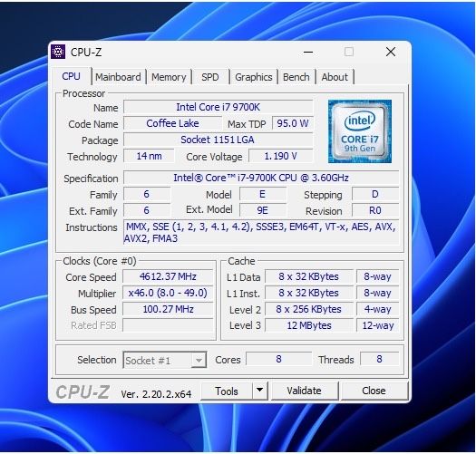Click the Package value Socket 1151 LGA
This screenshot has height=454, width=476.
pos(218,140)
